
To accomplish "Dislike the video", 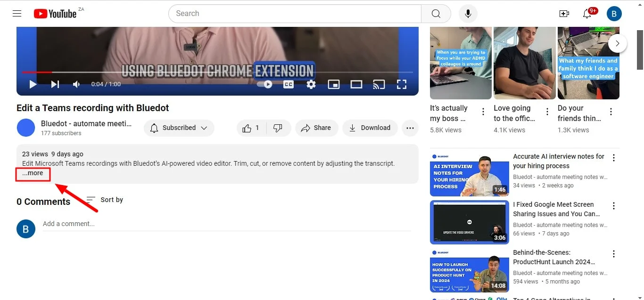I will point(278,128).
